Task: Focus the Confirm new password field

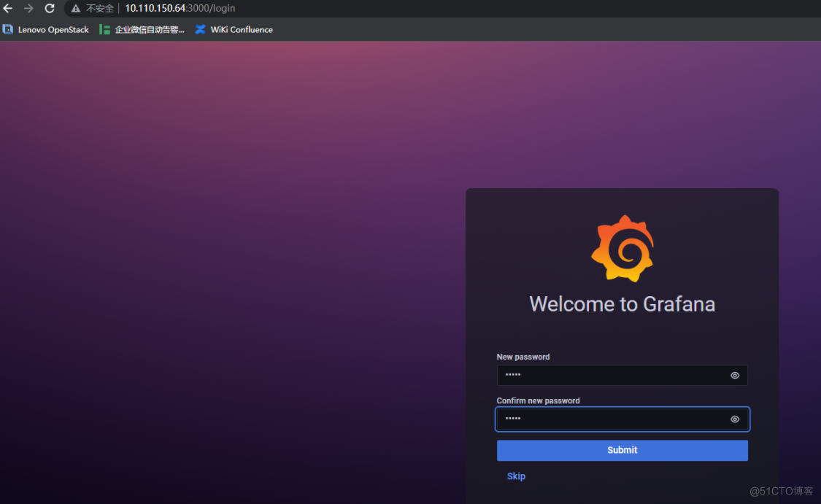Action: [622, 419]
